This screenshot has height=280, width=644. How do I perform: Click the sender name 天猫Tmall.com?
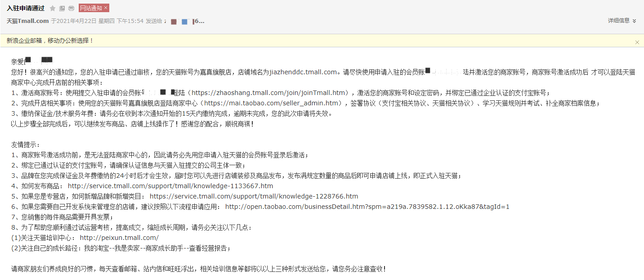(27, 21)
